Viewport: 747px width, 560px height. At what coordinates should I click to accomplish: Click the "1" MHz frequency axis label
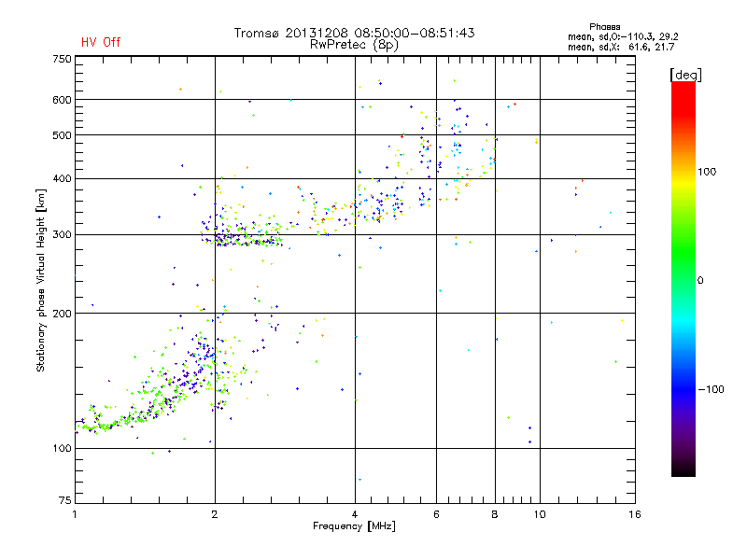75,514
